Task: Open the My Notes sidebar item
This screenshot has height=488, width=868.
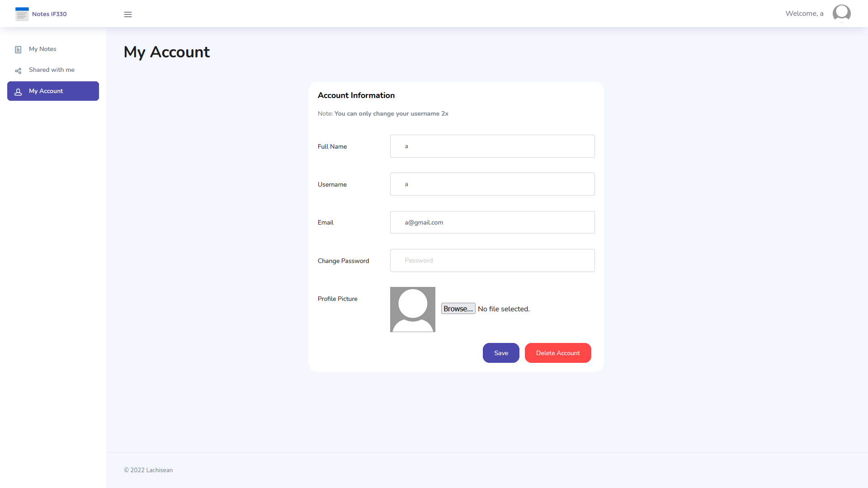Action: 42,49
